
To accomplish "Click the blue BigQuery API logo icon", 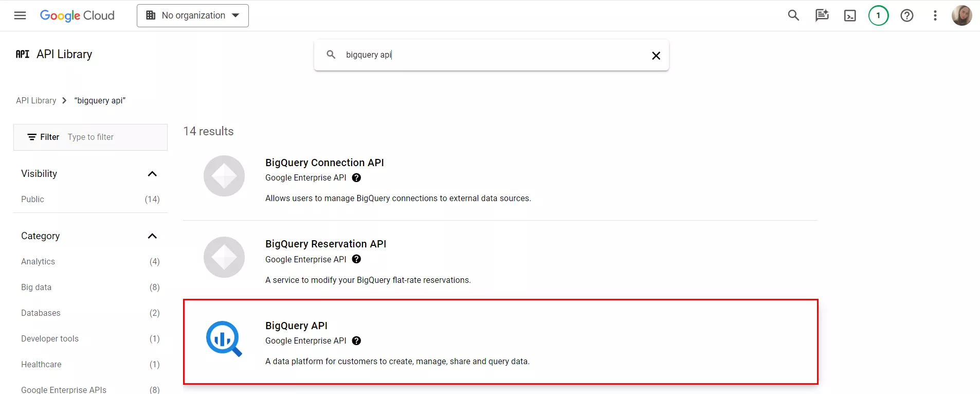I will [224, 338].
